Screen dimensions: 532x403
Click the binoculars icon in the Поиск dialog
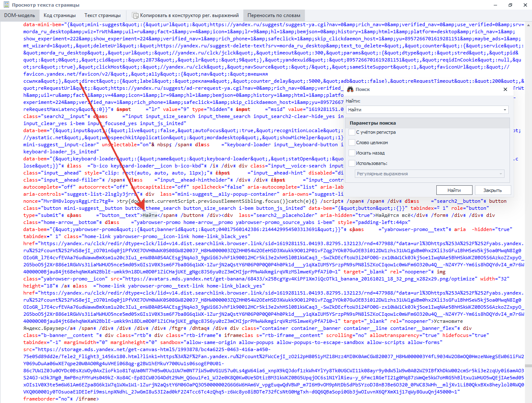[x=350, y=89]
